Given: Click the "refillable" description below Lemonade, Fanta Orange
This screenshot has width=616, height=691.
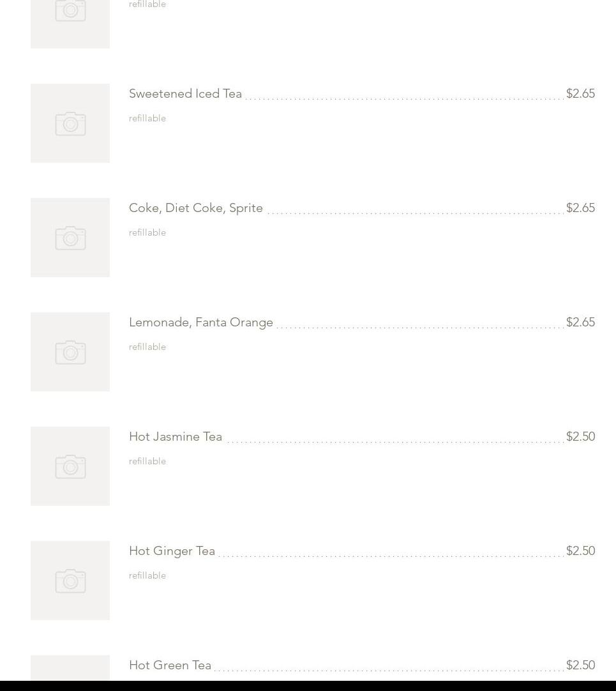Looking at the screenshot, I should click(147, 347).
